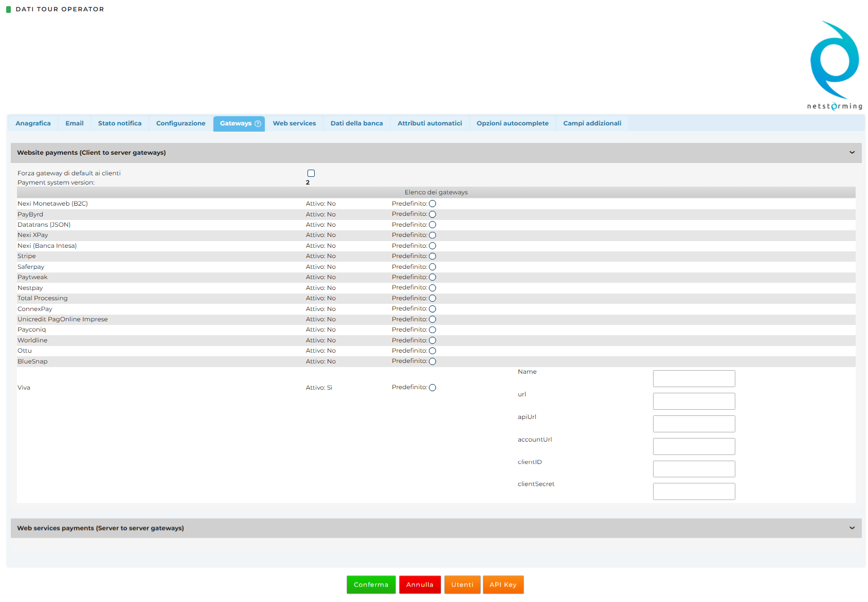The height and width of the screenshot is (602, 868).
Task: Open Campi addizionali tab
Action: tap(592, 123)
